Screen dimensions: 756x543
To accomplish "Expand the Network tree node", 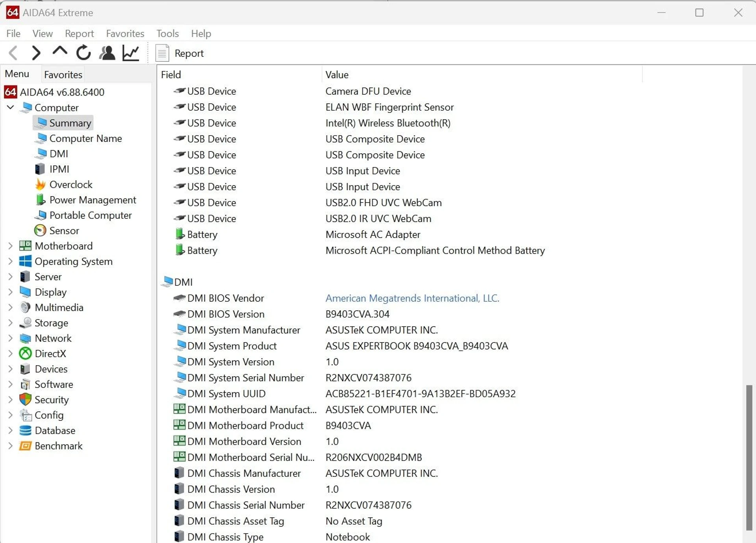I will (x=10, y=338).
